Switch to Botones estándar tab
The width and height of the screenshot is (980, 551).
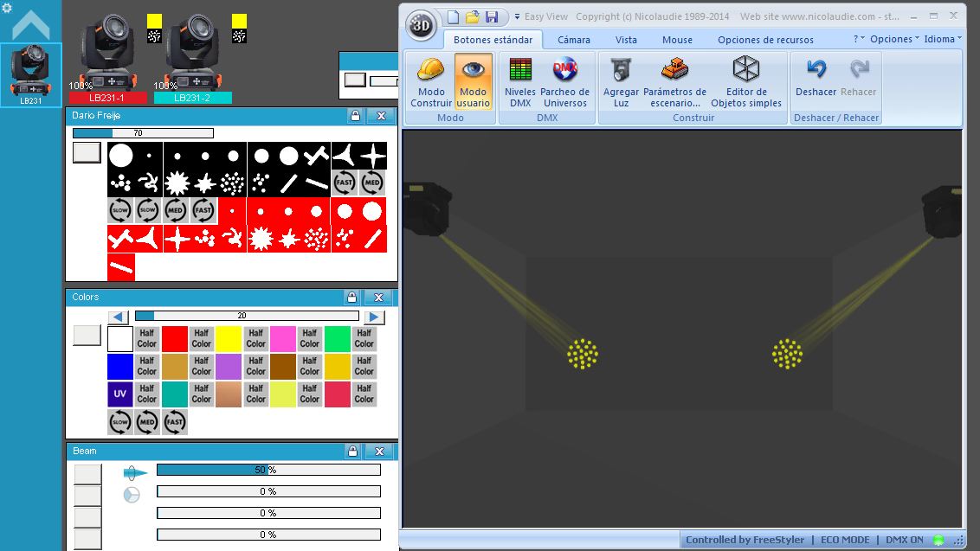[493, 40]
